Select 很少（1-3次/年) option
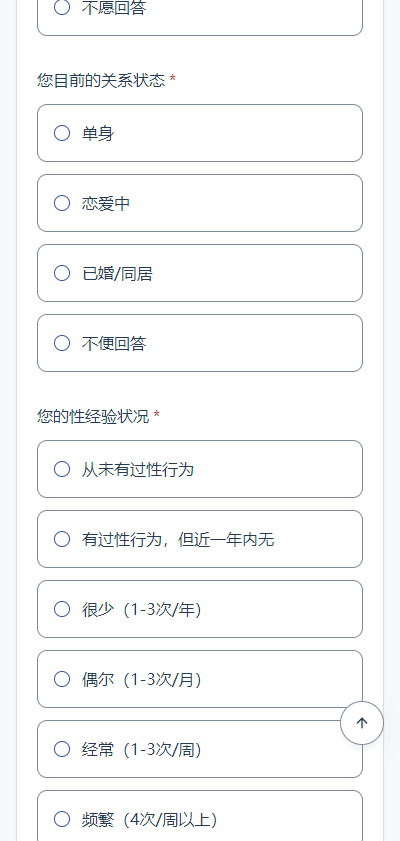The height and width of the screenshot is (841, 400). coord(200,609)
